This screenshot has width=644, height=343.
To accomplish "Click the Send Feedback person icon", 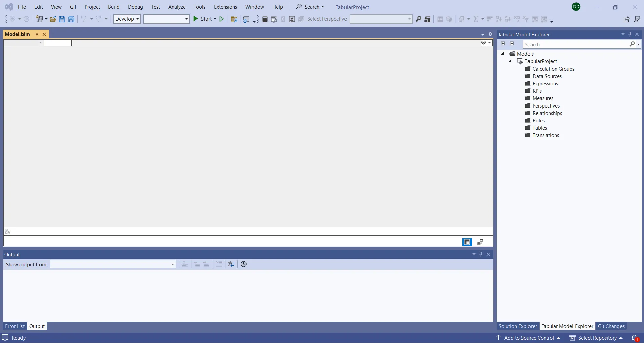I will coord(637,19).
